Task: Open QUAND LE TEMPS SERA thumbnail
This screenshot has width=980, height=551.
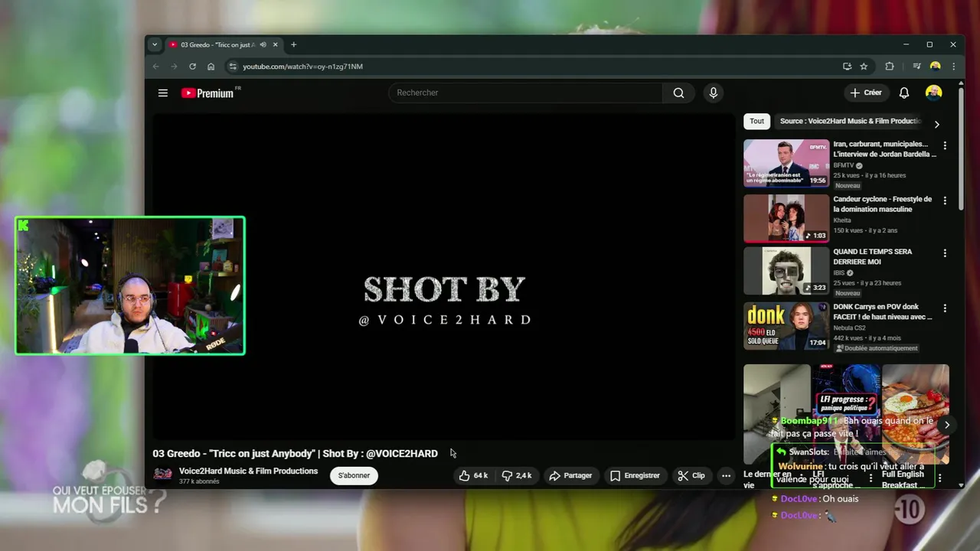Action: click(x=786, y=271)
